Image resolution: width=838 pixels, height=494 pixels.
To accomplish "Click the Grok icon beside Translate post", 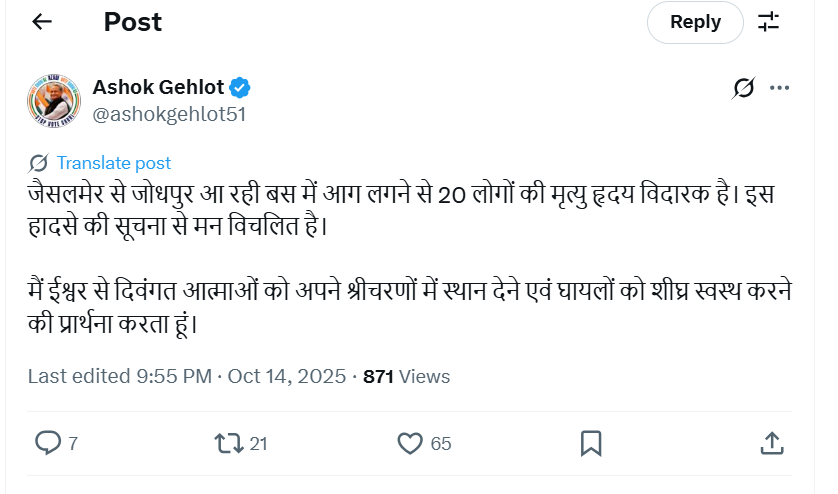I will point(39,163).
